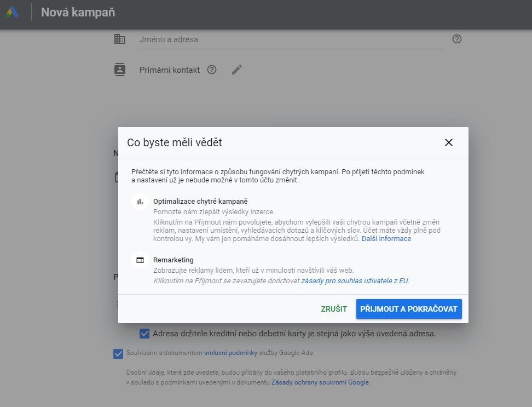Edit primary contact with pencil icon
Image resolution: width=532 pixels, height=407 pixels.
click(x=237, y=70)
